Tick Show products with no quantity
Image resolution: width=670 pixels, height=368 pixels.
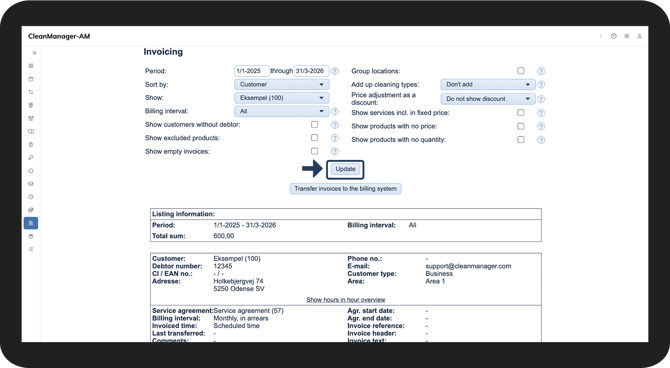tap(520, 139)
